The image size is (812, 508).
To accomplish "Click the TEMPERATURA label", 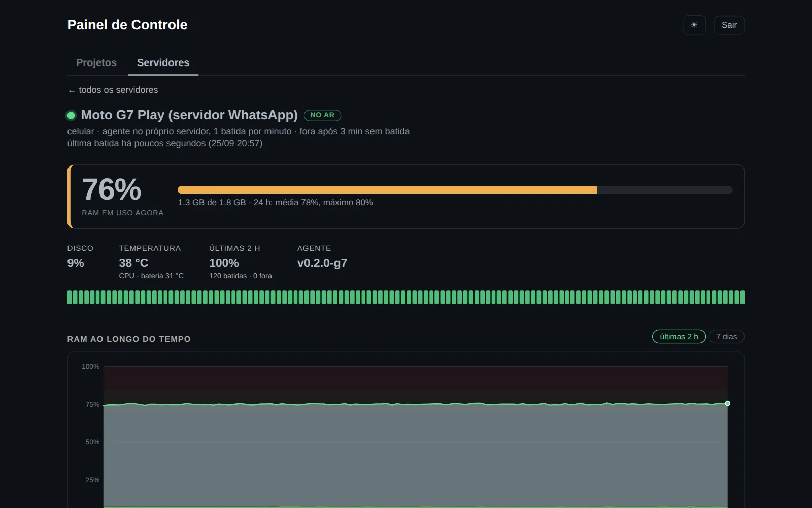I will pos(150,248).
